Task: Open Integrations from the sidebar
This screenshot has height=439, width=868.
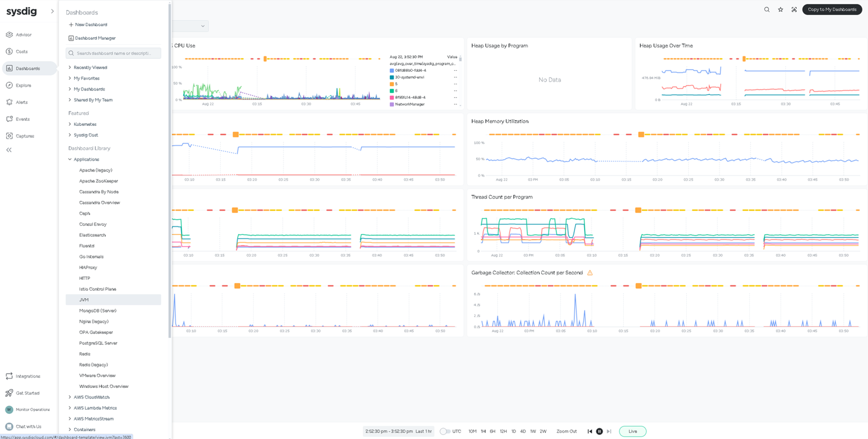Action: pyautogui.click(x=28, y=376)
